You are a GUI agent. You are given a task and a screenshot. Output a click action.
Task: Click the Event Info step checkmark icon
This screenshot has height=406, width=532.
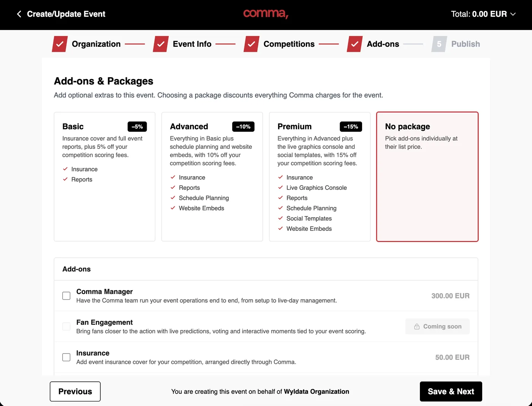[161, 44]
